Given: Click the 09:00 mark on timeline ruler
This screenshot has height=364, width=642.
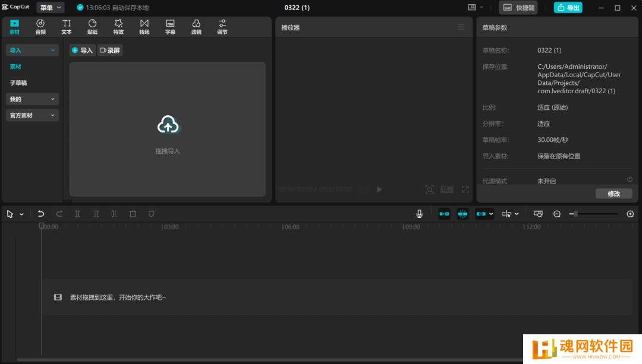Looking at the screenshot, I should click(411, 227).
